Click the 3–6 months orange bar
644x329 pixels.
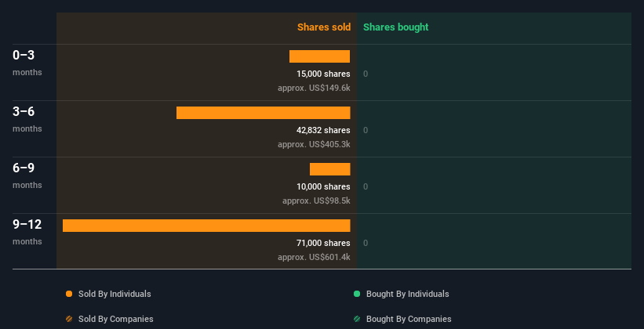coord(264,113)
